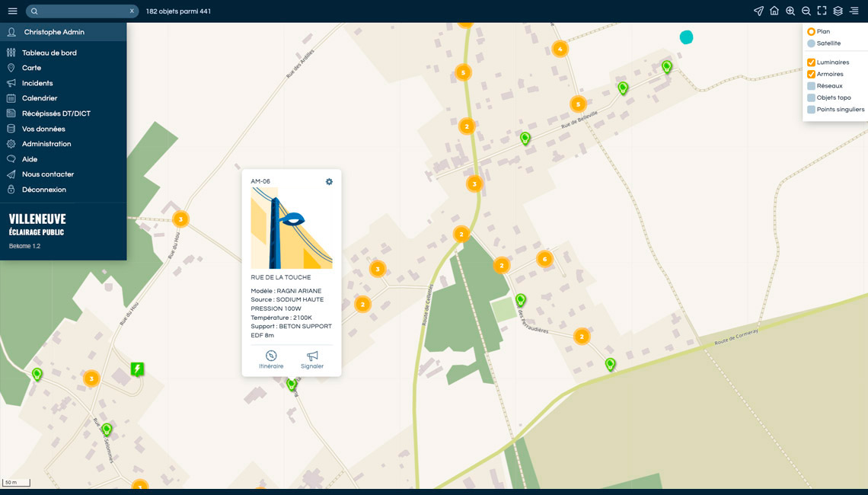868x495 pixels.
Task: Open the right-side list panel
Action: tap(854, 11)
